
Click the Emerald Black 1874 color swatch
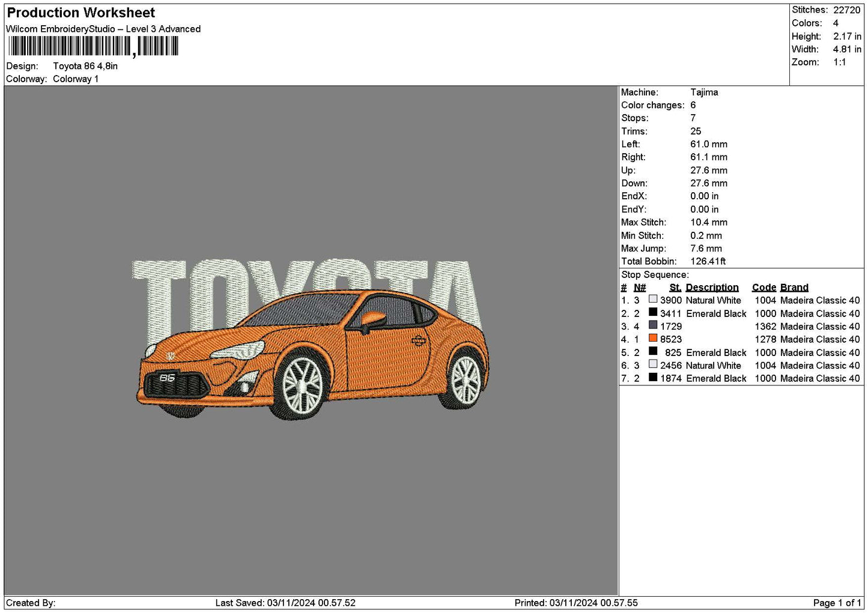[x=653, y=377]
